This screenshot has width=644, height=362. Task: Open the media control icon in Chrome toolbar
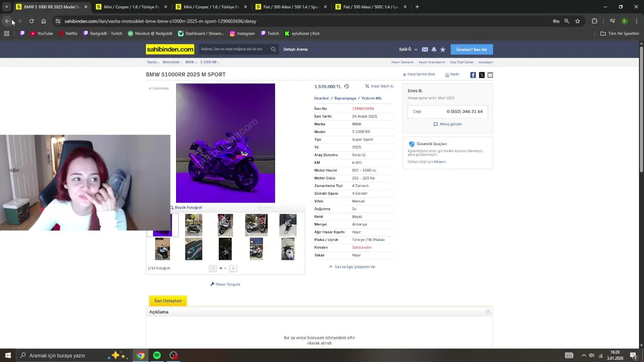point(612,21)
